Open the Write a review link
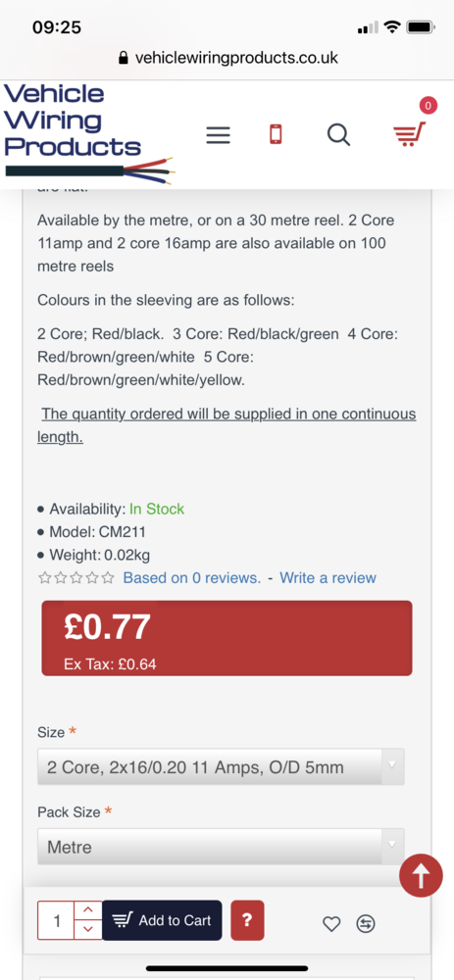Screen dimensions: 454x980 (328, 577)
